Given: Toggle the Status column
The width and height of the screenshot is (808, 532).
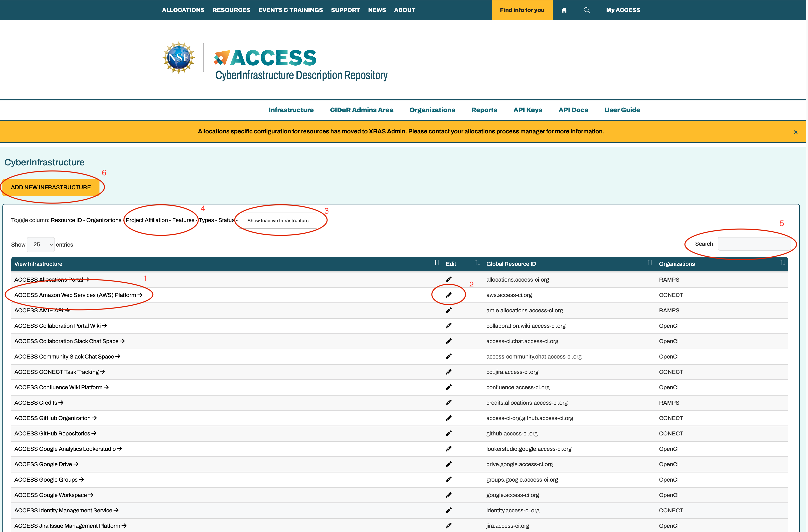Looking at the screenshot, I should pos(227,220).
